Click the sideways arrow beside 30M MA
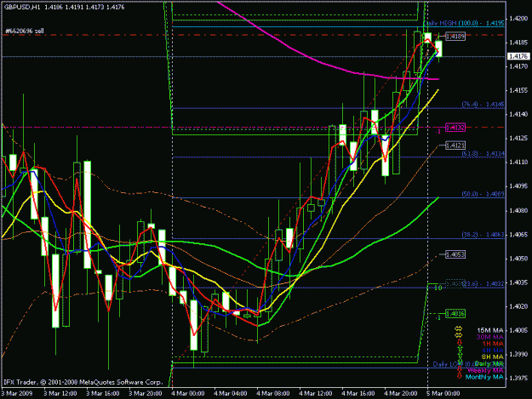The width and height of the screenshot is (532, 399). tap(459, 335)
